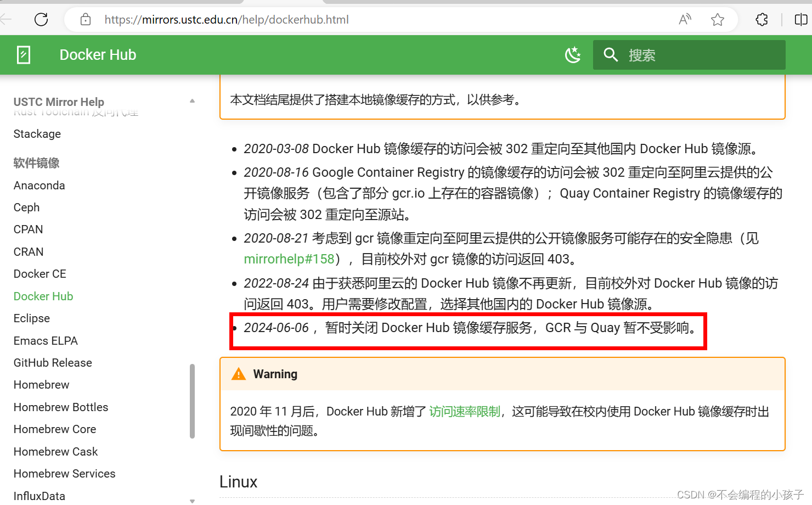Open the mirrorhelp#158 link
Viewport: 812px width, 505px height.
point(289,259)
